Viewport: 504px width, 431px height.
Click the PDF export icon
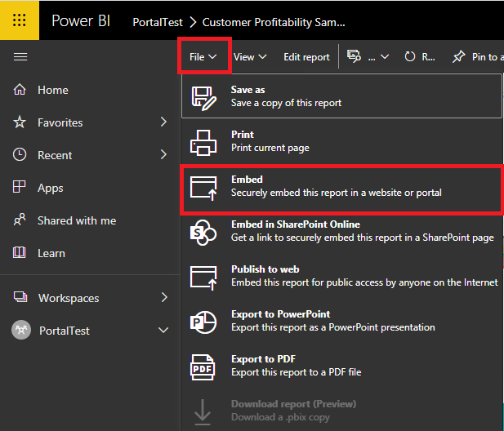tap(203, 367)
